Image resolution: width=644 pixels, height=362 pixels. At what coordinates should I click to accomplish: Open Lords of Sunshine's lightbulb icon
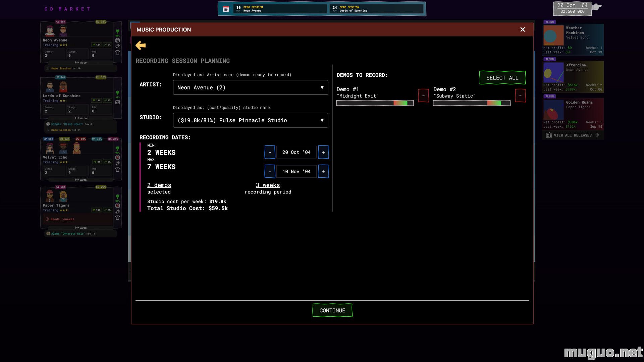[x=117, y=93]
